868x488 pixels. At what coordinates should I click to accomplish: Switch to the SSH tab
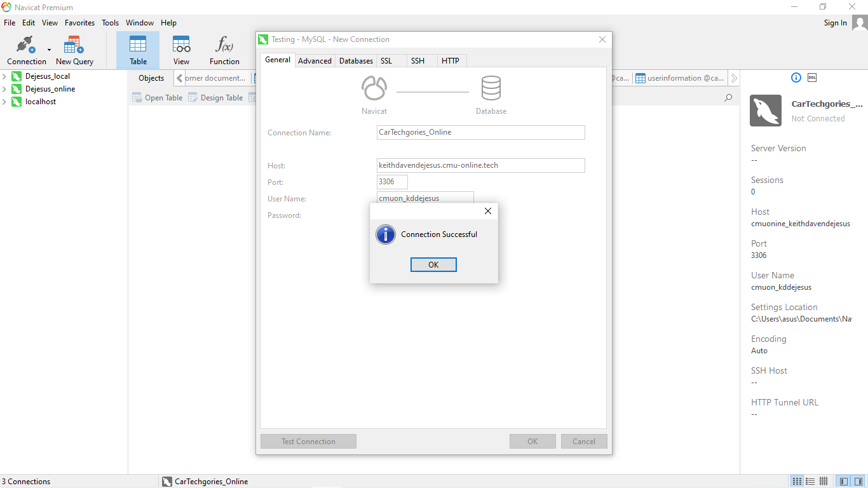click(x=417, y=61)
